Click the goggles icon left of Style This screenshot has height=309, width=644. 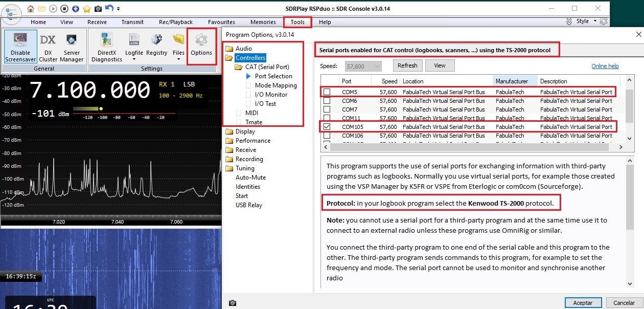(570, 21)
